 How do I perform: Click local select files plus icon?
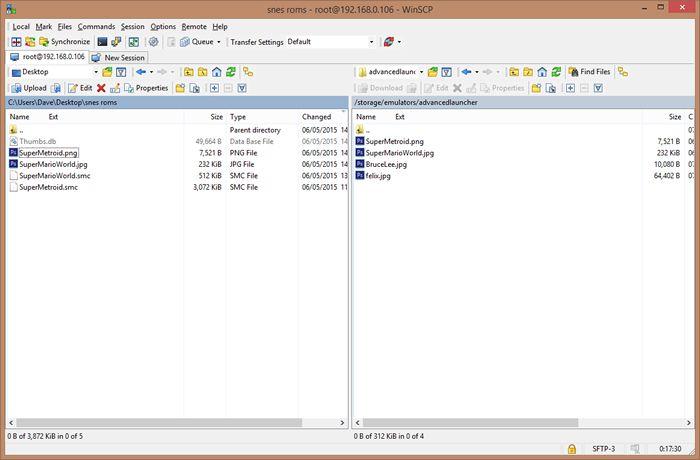pyautogui.click(x=214, y=88)
